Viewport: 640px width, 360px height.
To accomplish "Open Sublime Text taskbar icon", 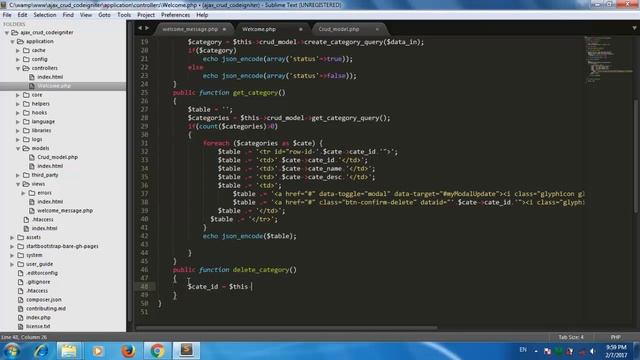I will tap(186, 351).
